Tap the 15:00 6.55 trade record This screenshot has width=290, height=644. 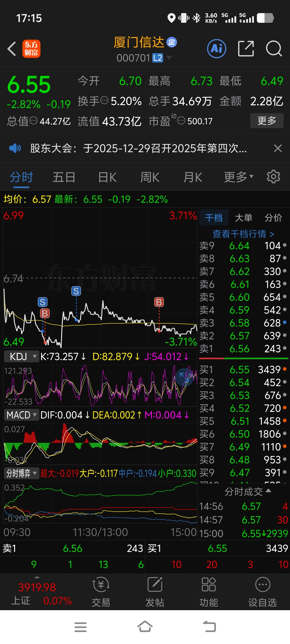pyautogui.click(x=243, y=534)
